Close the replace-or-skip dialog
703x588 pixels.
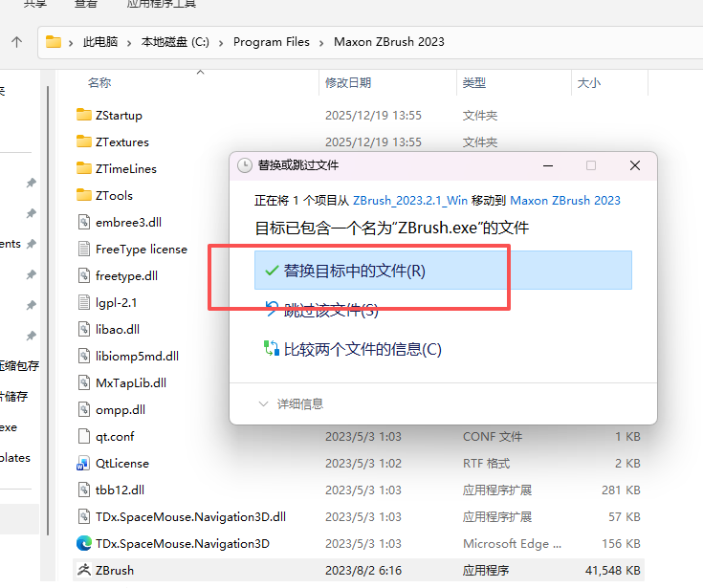(634, 165)
